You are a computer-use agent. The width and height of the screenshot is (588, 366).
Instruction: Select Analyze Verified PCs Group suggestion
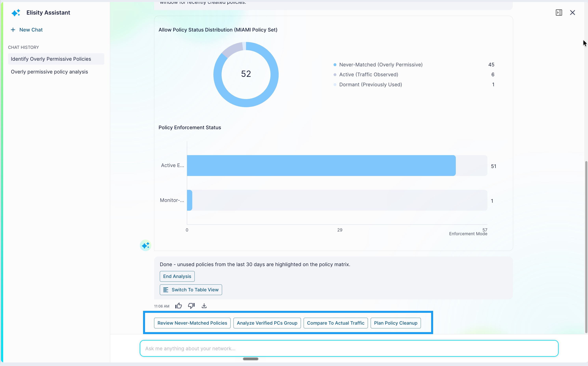coord(267,323)
